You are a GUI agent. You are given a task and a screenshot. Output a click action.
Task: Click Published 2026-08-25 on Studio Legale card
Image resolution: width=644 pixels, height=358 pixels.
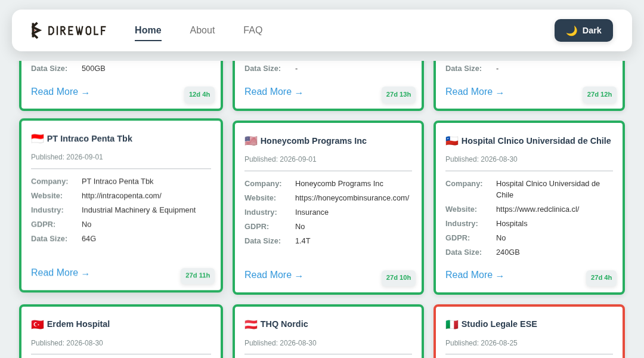[x=481, y=343]
